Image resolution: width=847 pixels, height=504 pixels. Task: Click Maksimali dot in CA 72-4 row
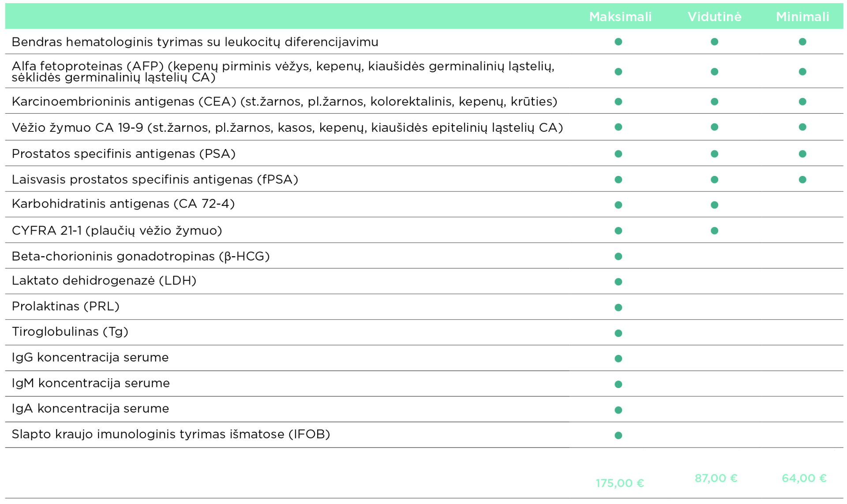click(618, 205)
